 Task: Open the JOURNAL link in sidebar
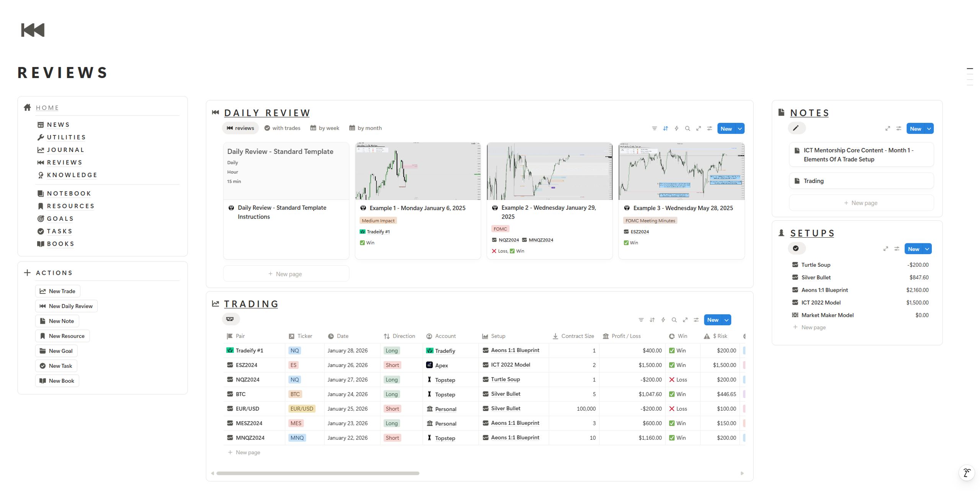tap(65, 150)
